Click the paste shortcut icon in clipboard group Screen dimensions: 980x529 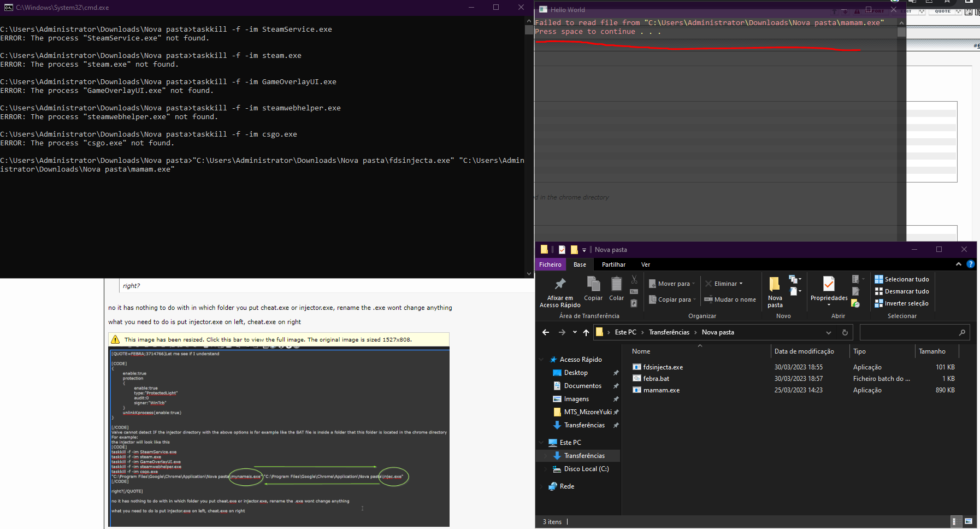(x=634, y=303)
